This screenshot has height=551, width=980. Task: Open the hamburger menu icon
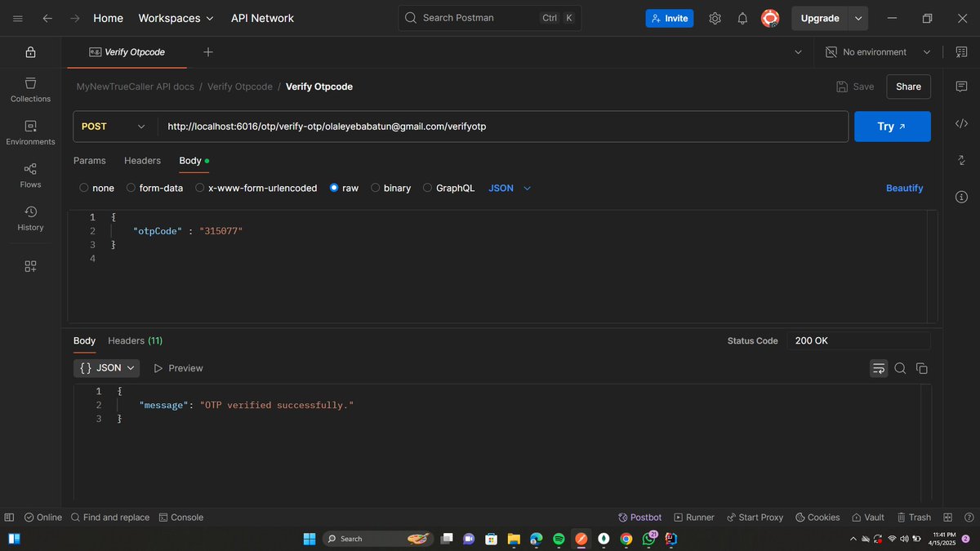(18, 18)
